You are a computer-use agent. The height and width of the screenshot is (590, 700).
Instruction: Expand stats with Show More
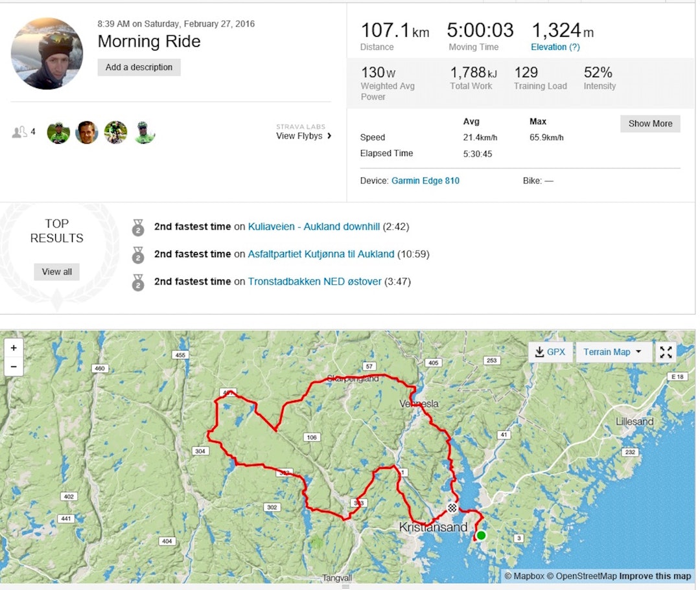click(649, 124)
